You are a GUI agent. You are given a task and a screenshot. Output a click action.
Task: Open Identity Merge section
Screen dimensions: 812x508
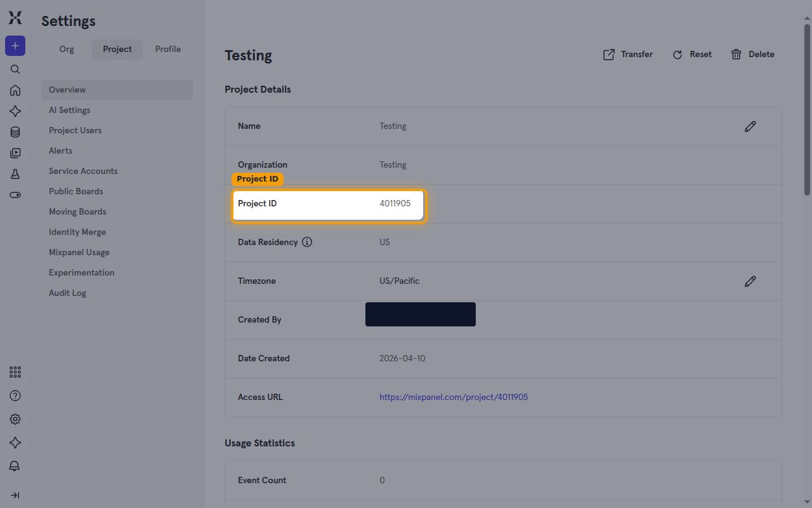pos(117,232)
